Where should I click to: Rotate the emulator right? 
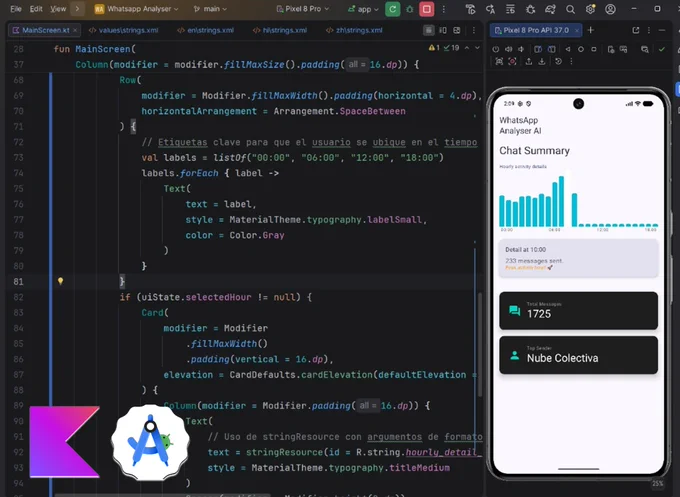coord(551,49)
